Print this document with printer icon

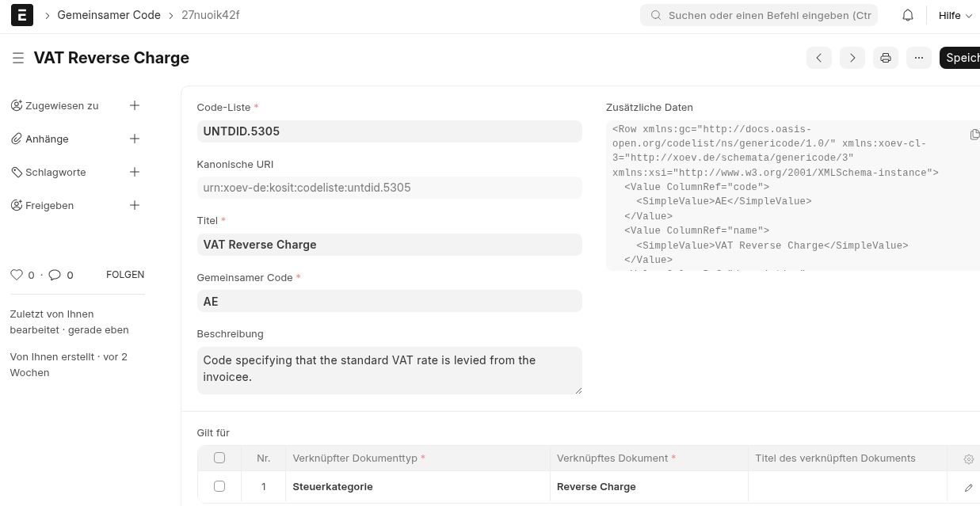[x=885, y=58]
